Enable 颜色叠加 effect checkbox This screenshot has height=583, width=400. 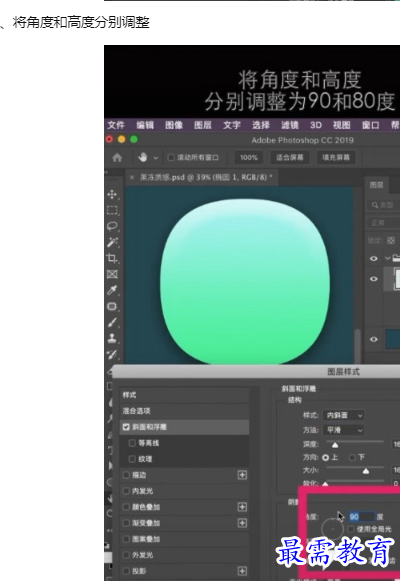[126, 507]
